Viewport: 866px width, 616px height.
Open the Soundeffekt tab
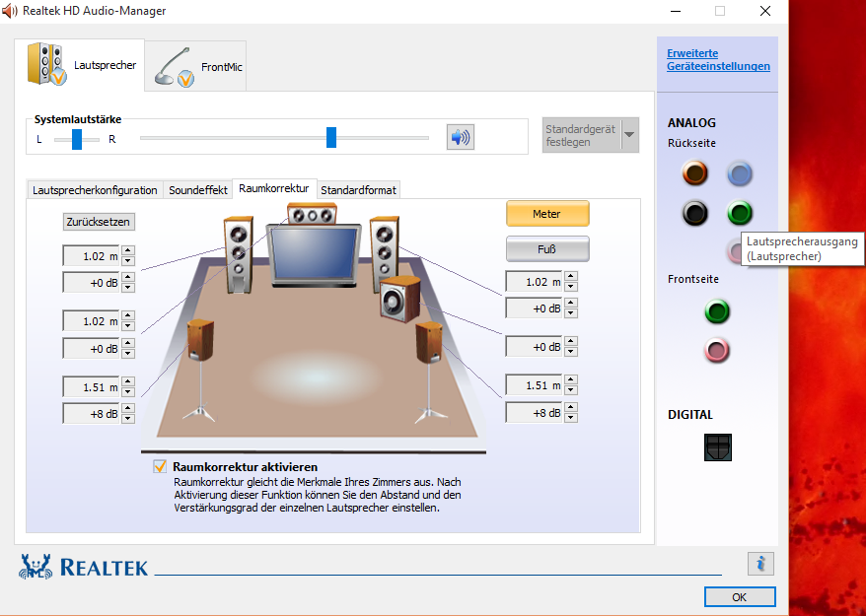point(197,190)
